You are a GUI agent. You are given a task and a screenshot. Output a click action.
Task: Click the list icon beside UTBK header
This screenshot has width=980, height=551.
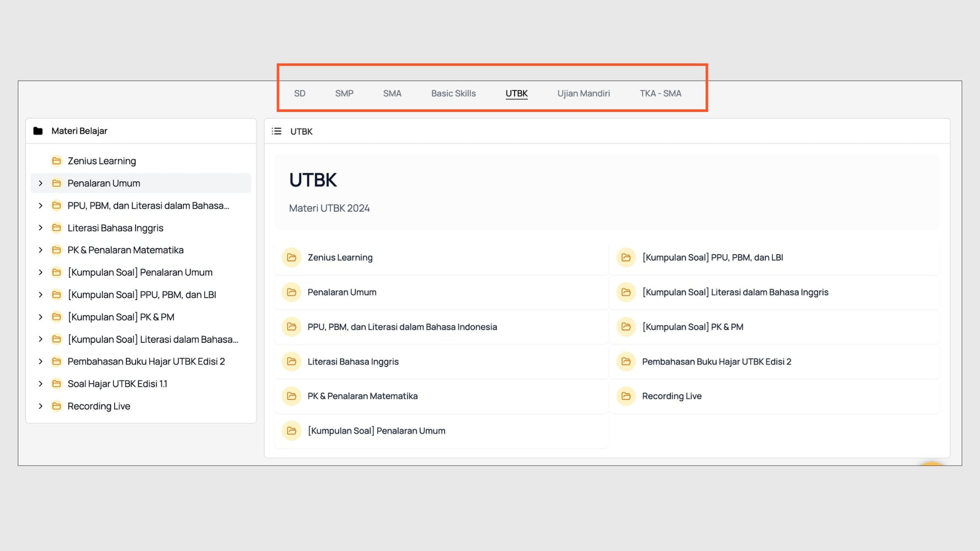[277, 131]
